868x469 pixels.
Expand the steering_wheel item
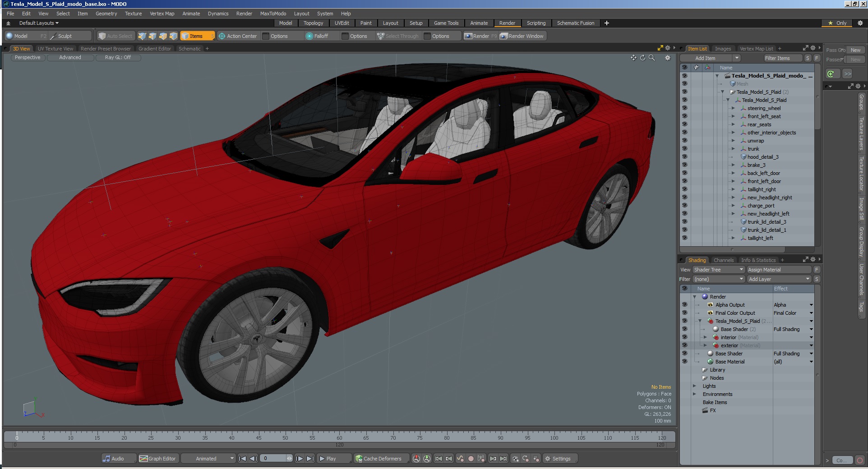(733, 108)
